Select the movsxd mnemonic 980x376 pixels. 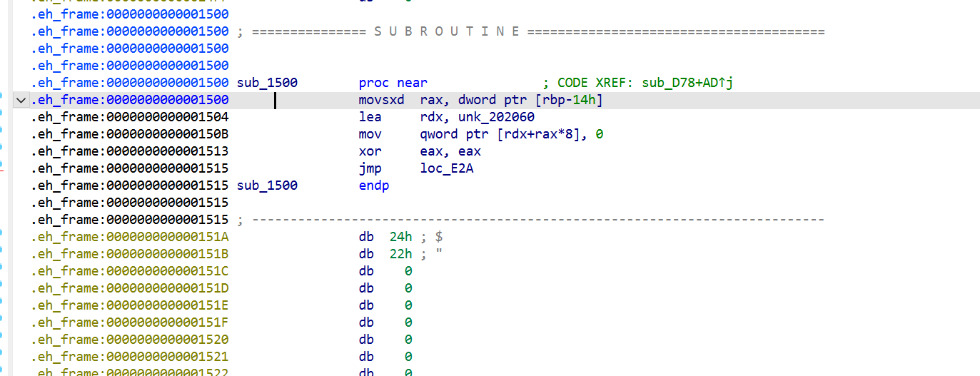click(382, 100)
